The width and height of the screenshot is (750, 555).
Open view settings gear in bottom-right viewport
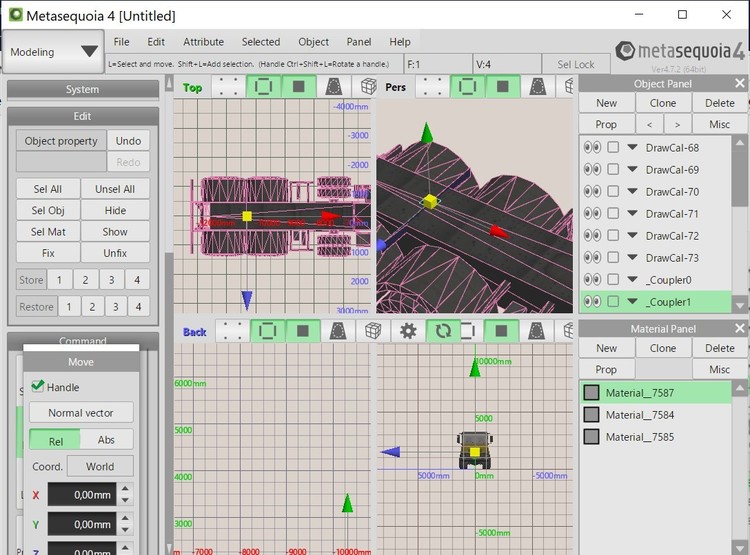click(x=408, y=331)
